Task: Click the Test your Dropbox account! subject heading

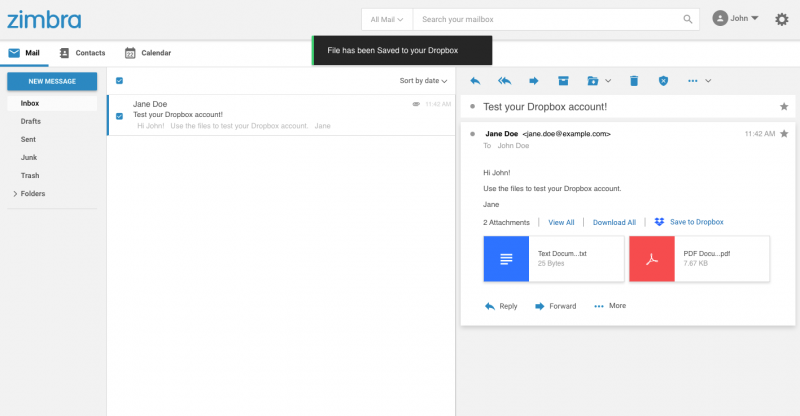Action: (545, 107)
